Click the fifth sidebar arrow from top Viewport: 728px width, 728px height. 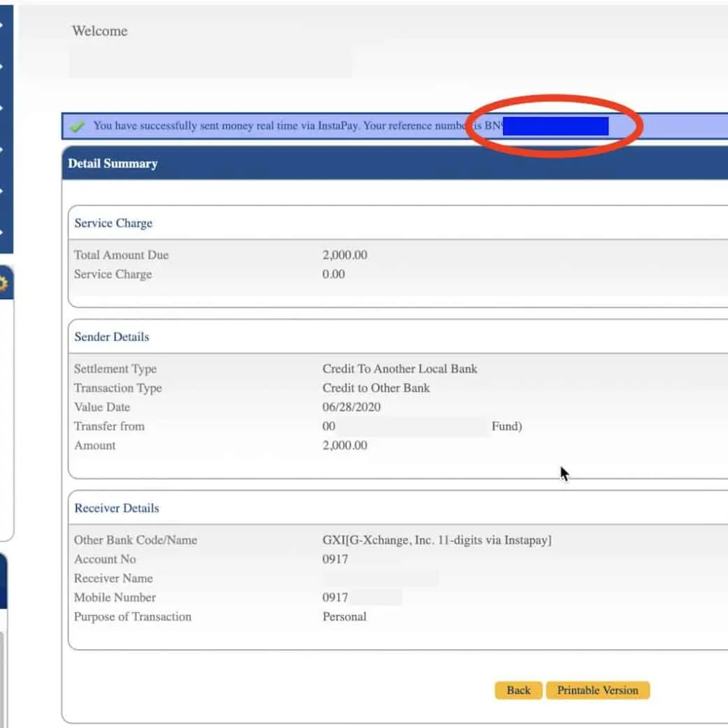point(2,190)
